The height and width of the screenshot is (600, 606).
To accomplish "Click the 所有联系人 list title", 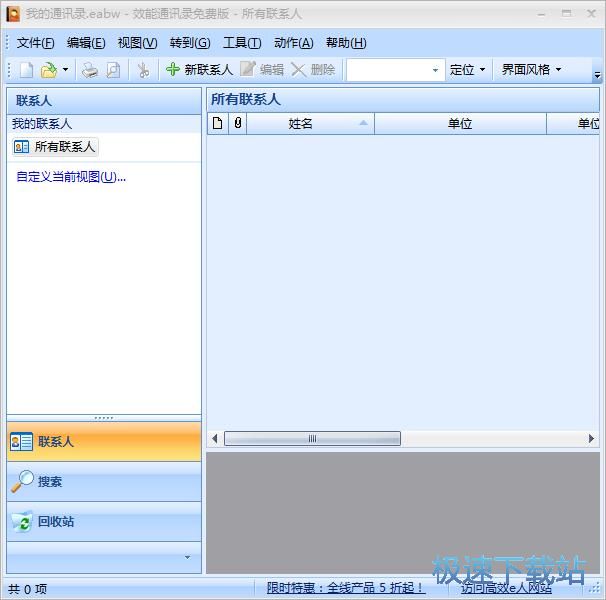I will [246, 99].
